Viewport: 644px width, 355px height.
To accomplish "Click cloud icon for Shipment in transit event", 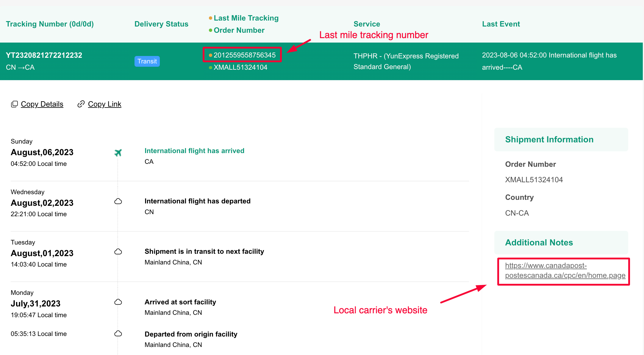I will pos(118,252).
